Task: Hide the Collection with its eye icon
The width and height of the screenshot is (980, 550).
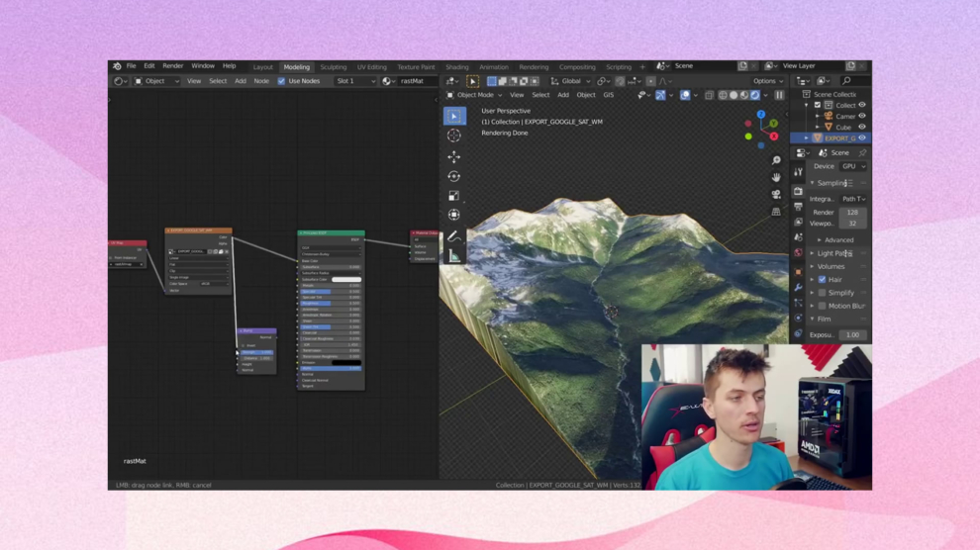Action: click(x=862, y=106)
